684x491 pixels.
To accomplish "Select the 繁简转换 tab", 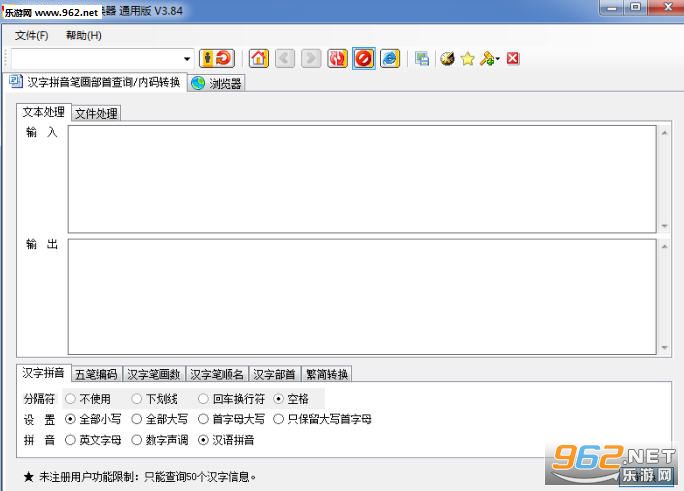I will (327, 374).
